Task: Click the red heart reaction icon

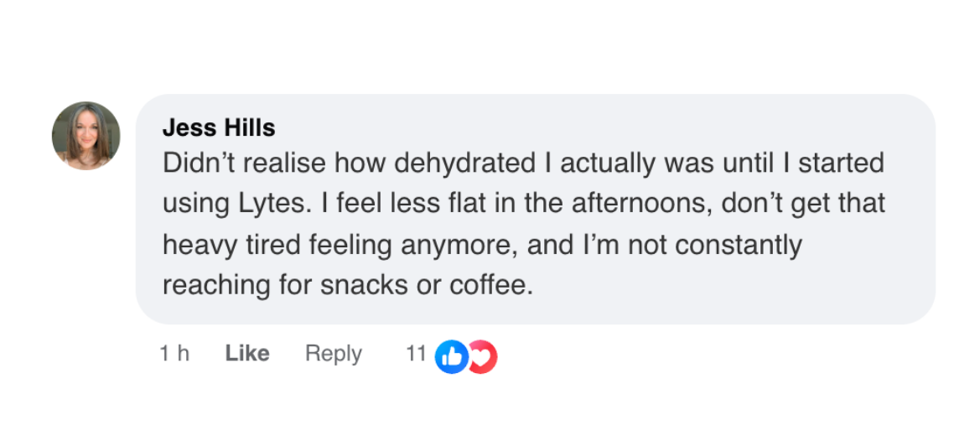Action: coord(483,357)
